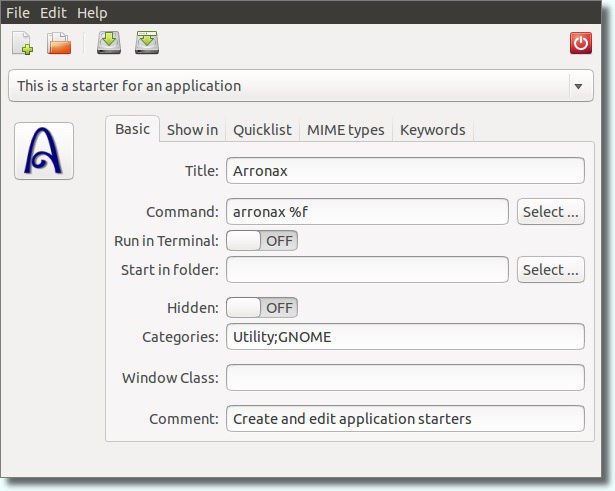Screen dimensions: 615x491
Task: Switch to the MIME types tab
Action: tap(346, 130)
